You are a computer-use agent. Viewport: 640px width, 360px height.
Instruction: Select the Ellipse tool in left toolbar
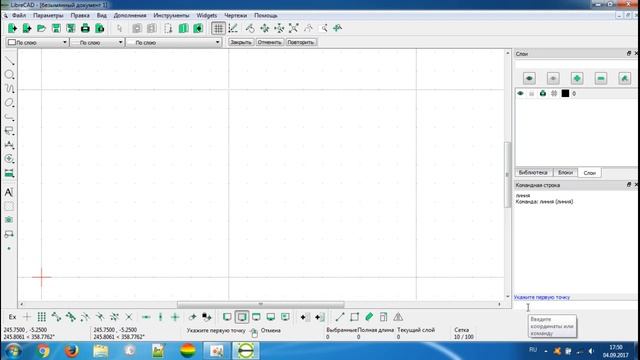pyautogui.click(x=9, y=103)
